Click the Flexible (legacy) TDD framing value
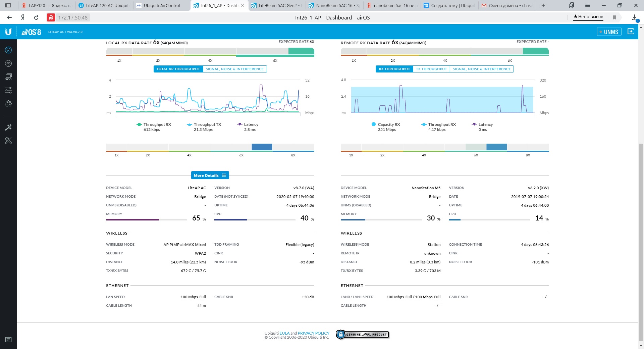Viewport: 644px width, 349px height. [x=300, y=245]
